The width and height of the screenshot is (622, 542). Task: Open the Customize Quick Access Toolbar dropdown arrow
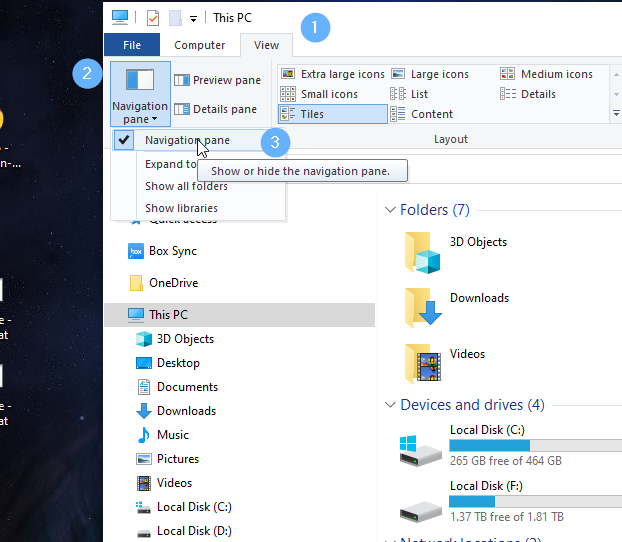click(x=193, y=19)
